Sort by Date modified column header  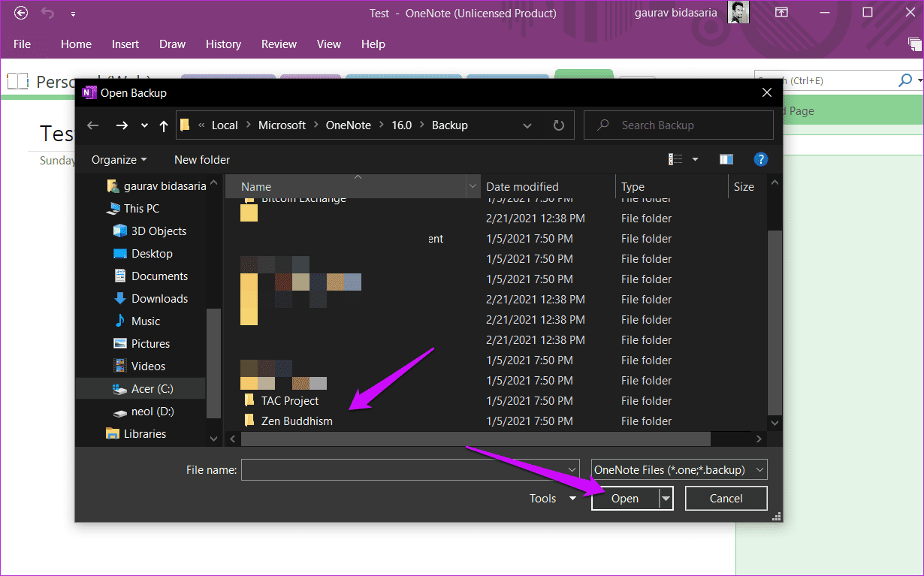[548, 186]
